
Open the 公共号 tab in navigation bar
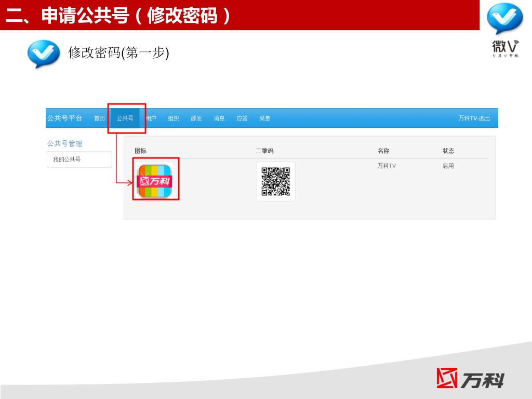(125, 118)
